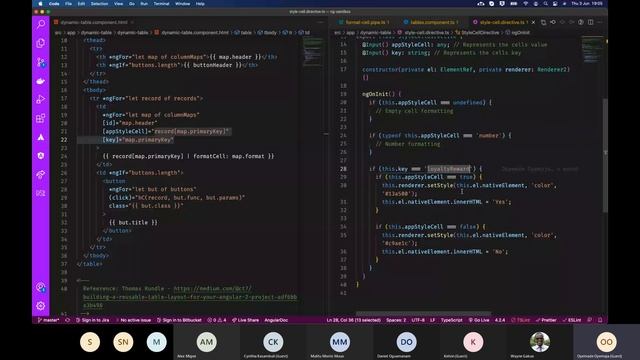640x360 pixels.
Task: Click the right editor horizontal scrollbar
Action: pyautogui.click(x=423, y=314)
